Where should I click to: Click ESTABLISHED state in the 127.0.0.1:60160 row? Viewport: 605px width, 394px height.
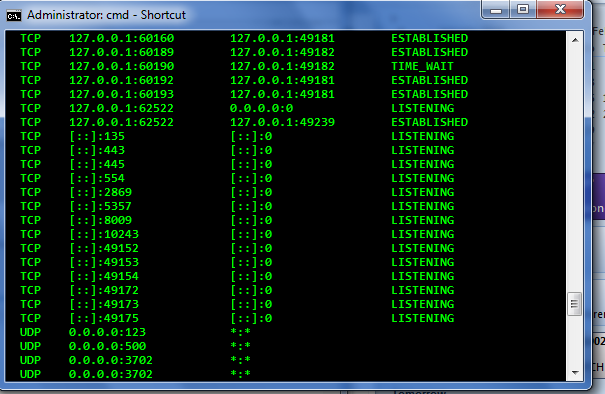(x=429, y=38)
